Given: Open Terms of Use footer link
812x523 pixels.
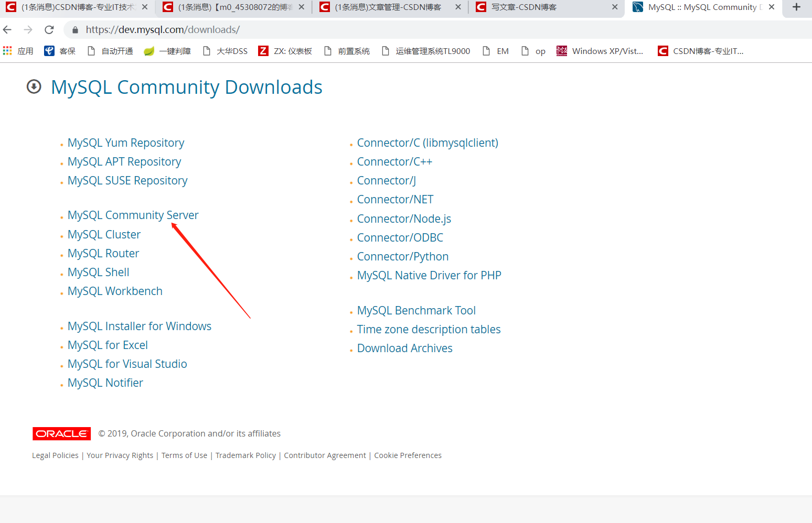Looking at the screenshot, I should (x=184, y=455).
